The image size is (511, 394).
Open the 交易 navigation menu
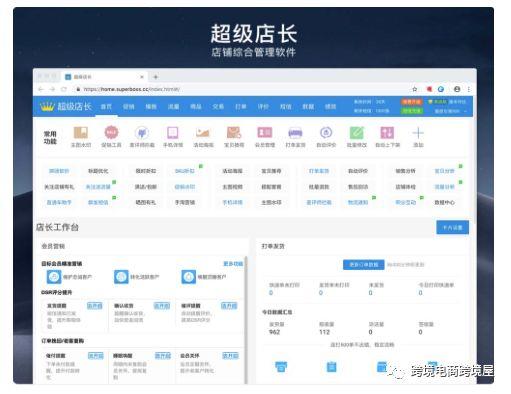[x=218, y=107]
